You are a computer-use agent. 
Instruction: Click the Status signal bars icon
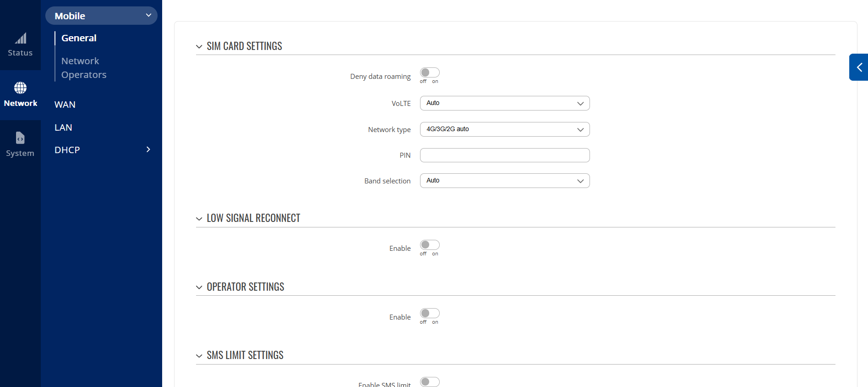tap(21, 39)
